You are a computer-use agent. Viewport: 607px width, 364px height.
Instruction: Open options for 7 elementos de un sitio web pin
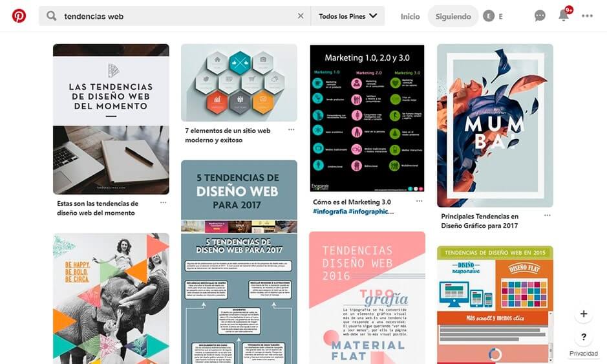(291, 130)
